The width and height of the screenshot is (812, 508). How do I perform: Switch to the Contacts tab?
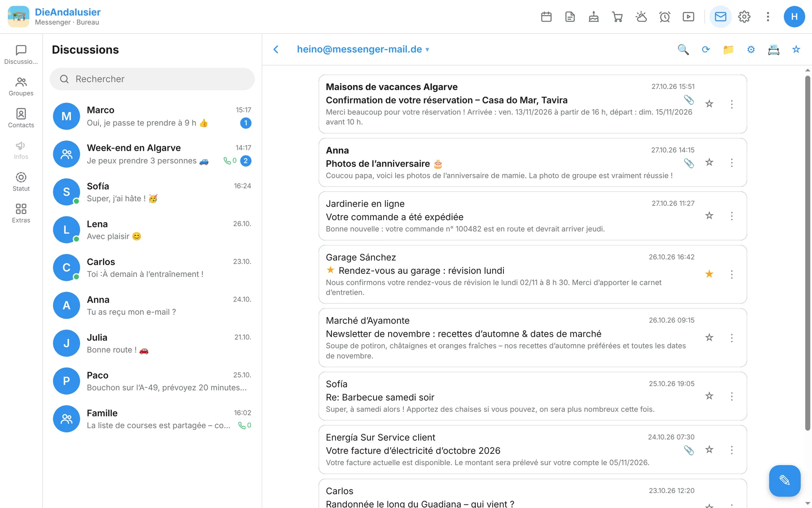point(21,118)
